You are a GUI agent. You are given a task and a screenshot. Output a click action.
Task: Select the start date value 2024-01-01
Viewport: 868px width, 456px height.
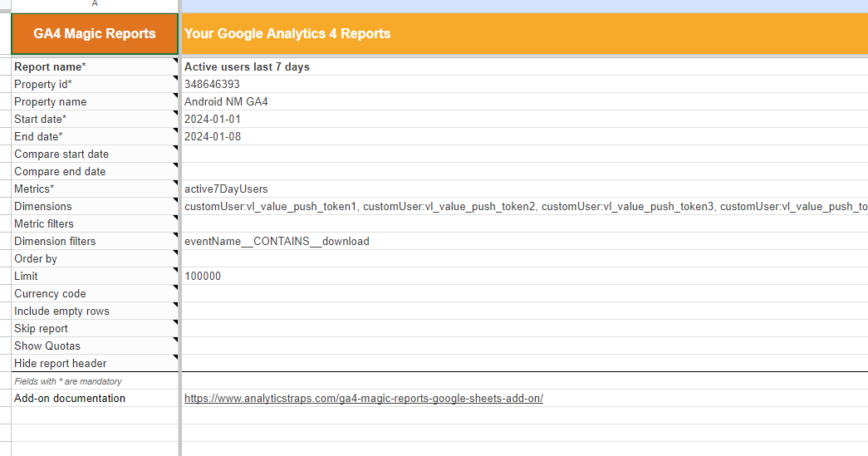click(525, 119)
